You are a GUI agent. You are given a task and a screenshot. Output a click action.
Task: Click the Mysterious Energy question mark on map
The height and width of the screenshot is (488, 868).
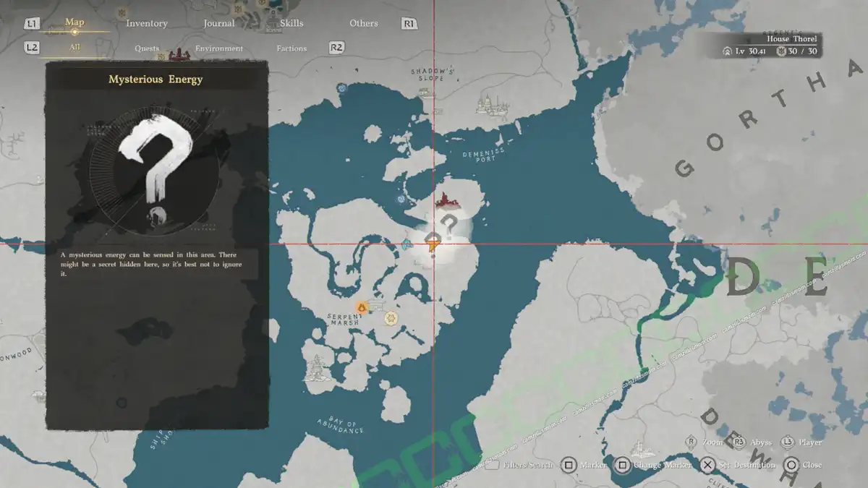pyautogui.click(x=449, y=225)
